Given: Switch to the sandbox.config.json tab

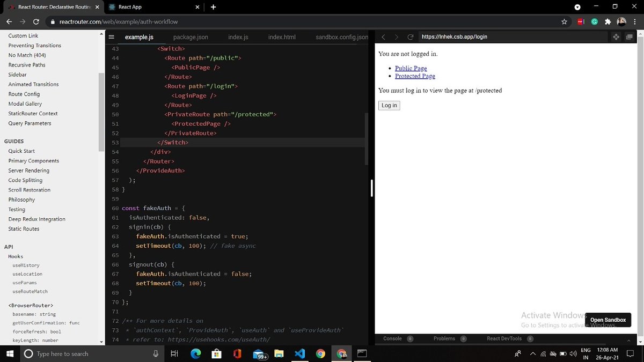Looking at the screenshot, I should click(342, 37).
